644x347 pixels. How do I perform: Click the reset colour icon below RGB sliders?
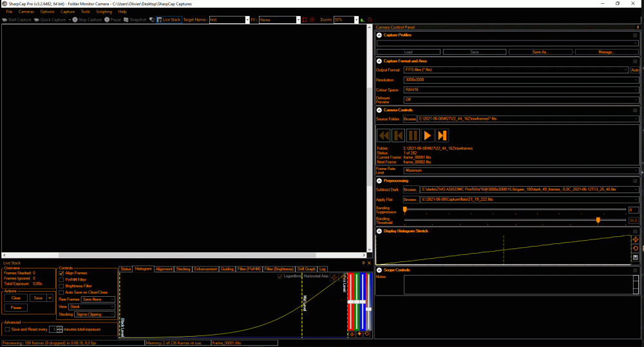click(367, 334)
